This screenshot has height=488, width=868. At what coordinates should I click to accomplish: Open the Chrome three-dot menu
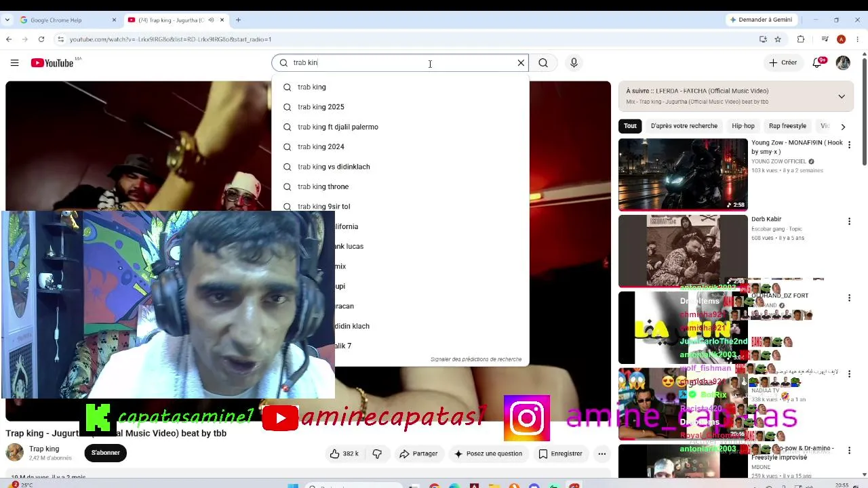(x=858, y=39)
